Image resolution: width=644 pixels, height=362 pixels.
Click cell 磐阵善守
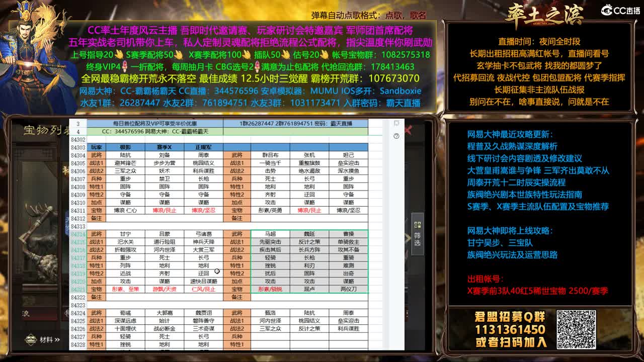pyautogui.click(x=203, y=321)
